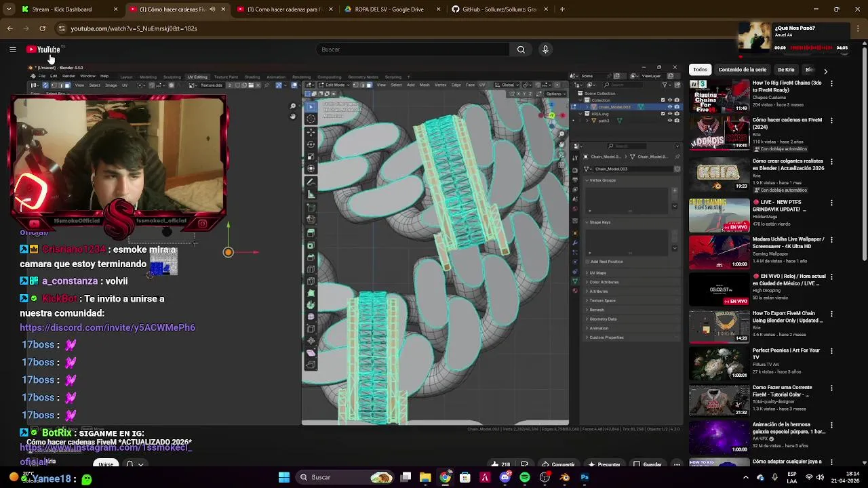Click the outliner filter funnel icon
This screenshot has width=868, height=488.
click(x=665, y=84)
